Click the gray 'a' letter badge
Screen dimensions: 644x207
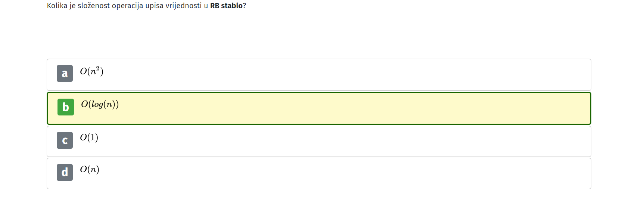[x=65, y=73]
